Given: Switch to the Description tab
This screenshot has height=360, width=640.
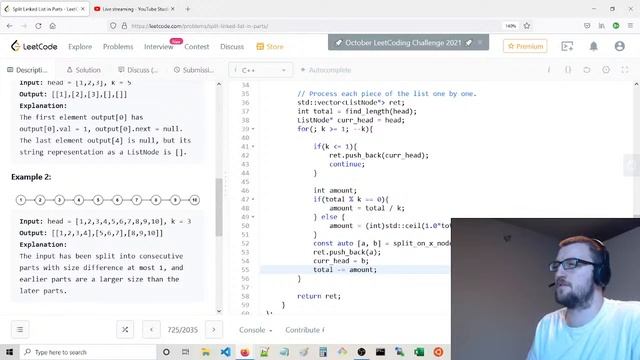Looking at the screenshot, I should (27, 70).
